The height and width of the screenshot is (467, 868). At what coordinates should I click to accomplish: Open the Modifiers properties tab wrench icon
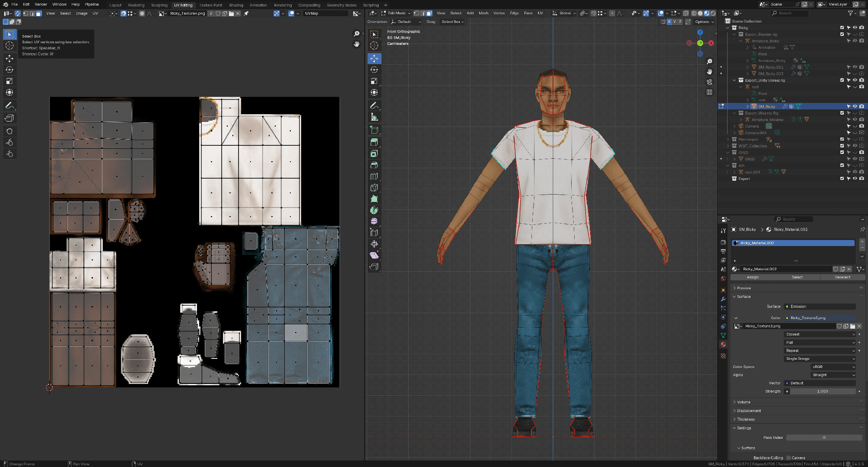723,299
